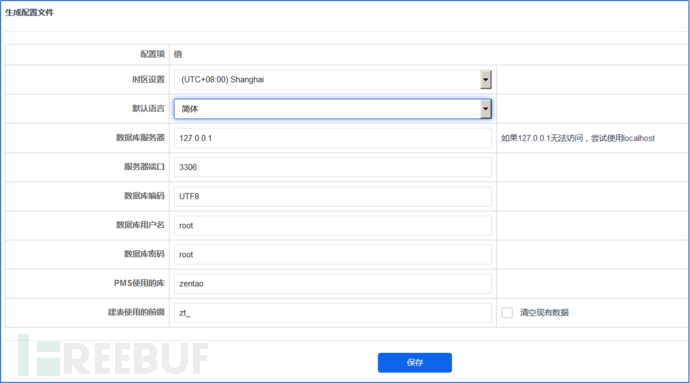Click the 数据库服务器 label
Image resolution: width=690 pixels, height=383 pixels.
click(x=140, y=138)
